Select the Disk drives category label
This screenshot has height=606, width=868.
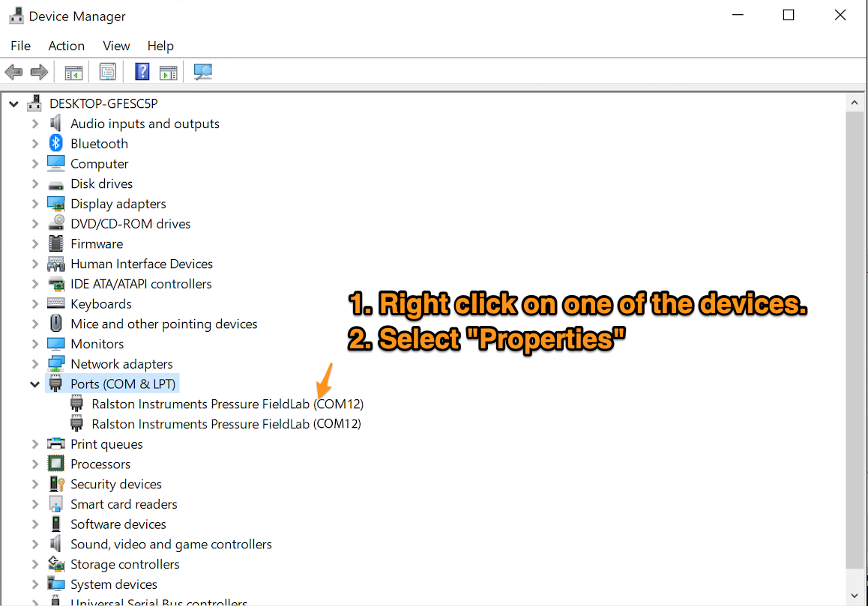(102, 184)
